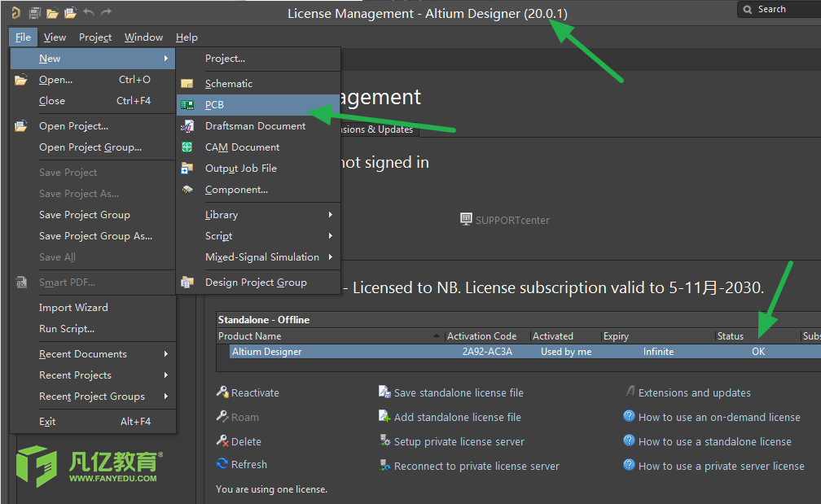Choose Import Wizard from File menu
Screen dimensions: 821x504
[73, 308]
